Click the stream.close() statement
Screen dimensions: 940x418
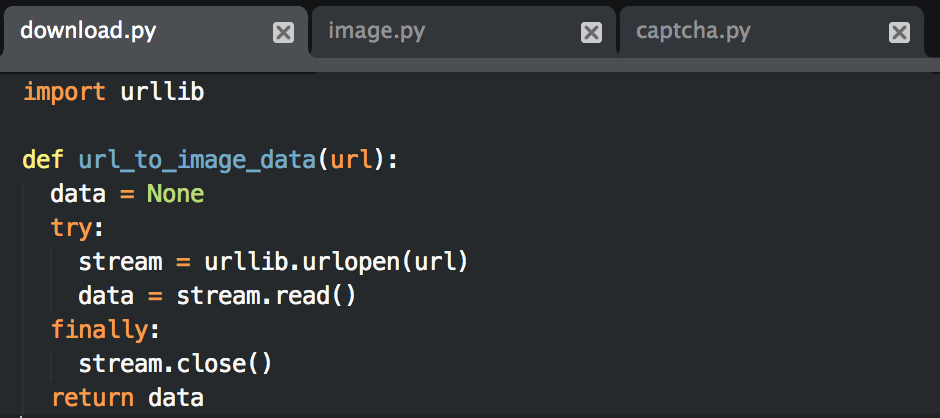coord(175,364)
